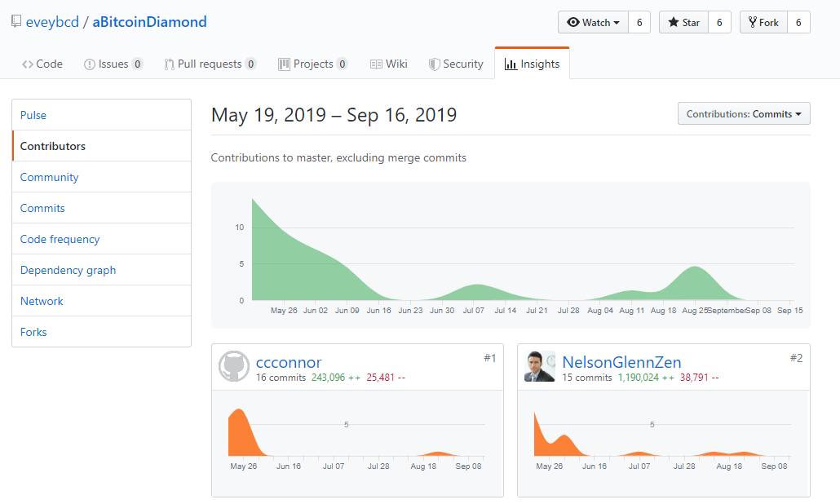Star the repository
This screenshot has width=840, height=504.
684,23
